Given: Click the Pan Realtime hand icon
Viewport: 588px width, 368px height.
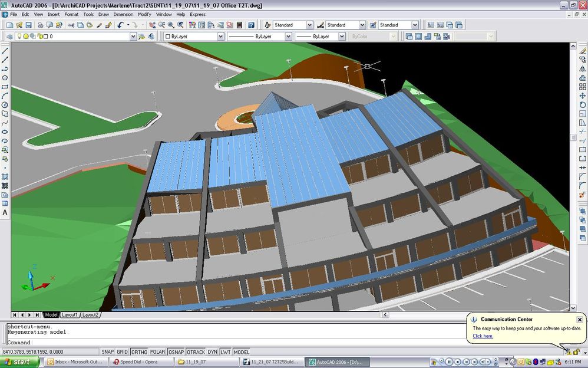Looking at the screenshot, I should point(151,25).
